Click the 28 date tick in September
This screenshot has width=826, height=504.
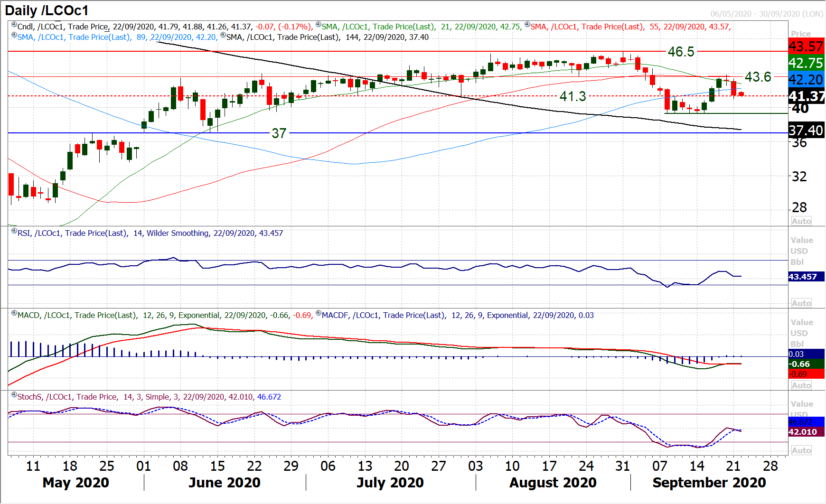click(x=770, y=466)
